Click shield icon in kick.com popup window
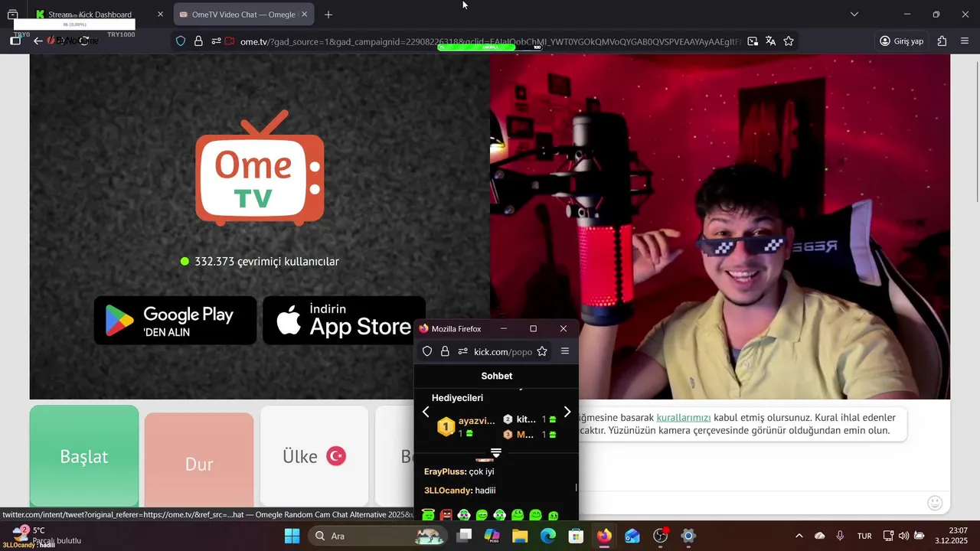This screenshot has width=980, height=551. [427, 351]
